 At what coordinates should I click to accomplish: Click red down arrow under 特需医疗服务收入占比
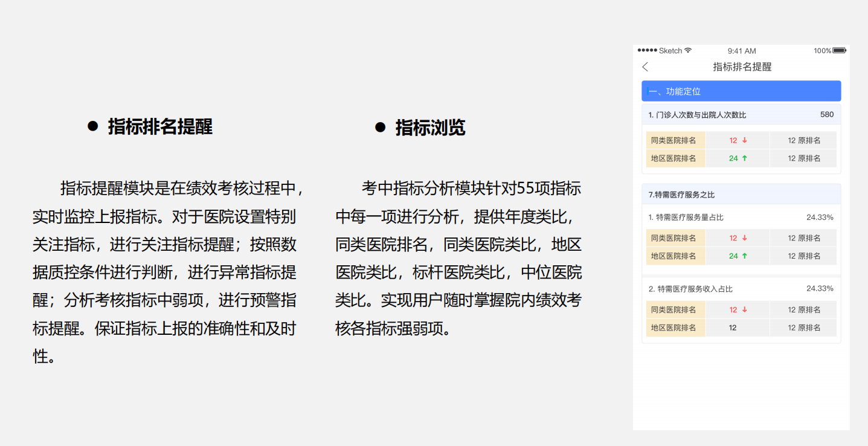click(x=745, y=310)
